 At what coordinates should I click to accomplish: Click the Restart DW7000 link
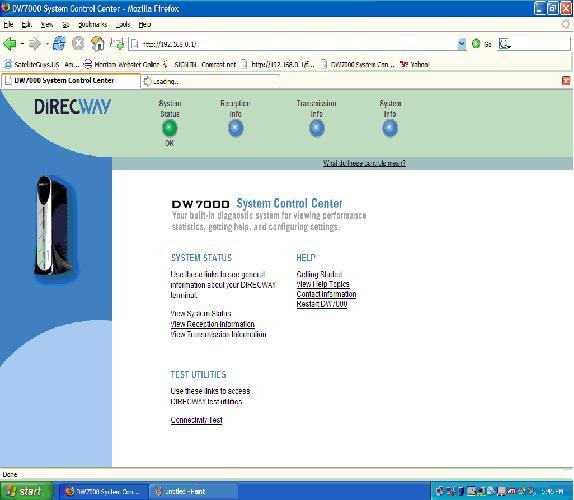[322, 304]
